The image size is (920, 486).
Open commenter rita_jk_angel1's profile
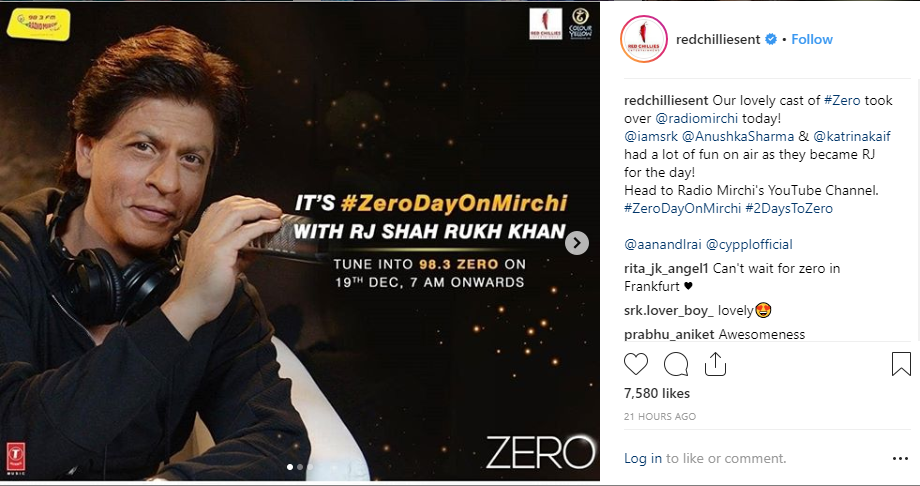tap(667, 269)
